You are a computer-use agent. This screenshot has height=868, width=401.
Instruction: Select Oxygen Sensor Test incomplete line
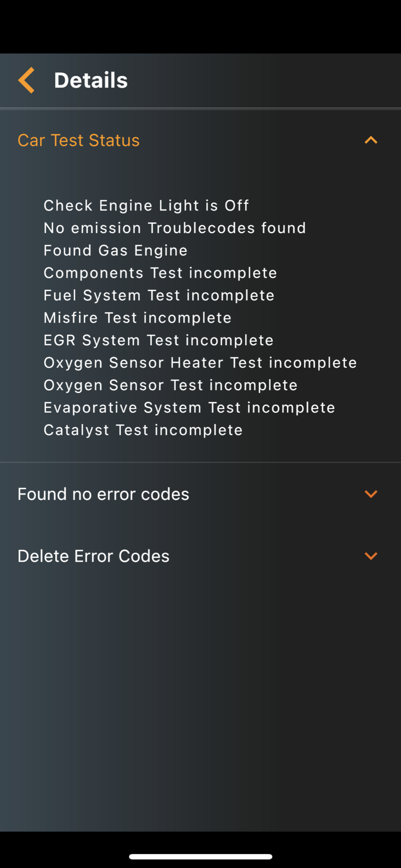[x=171, y=385]
